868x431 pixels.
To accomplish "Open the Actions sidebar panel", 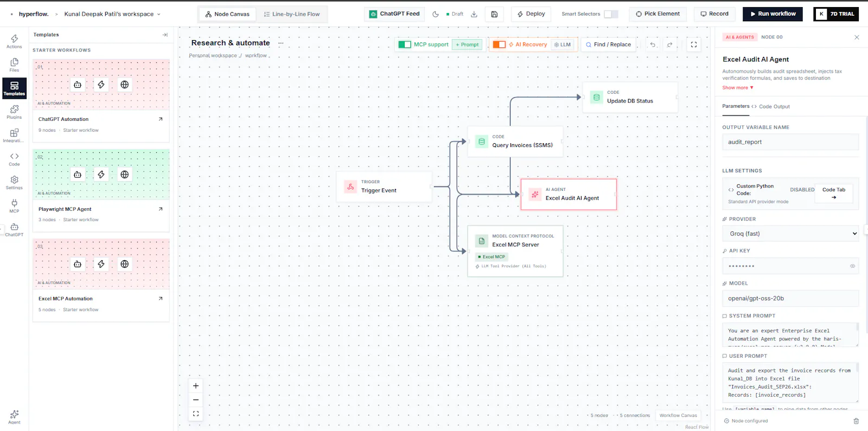I will point(14,41).
